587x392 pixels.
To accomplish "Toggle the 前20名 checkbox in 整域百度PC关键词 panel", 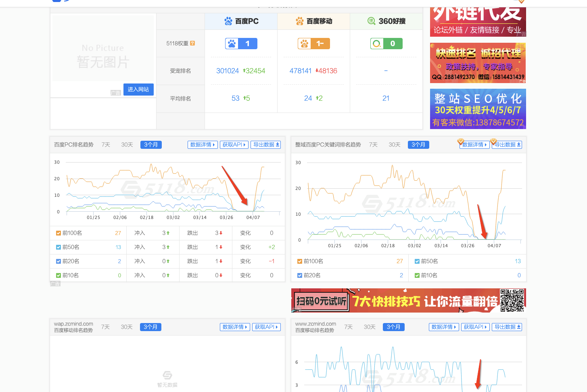I will (300, 275).
